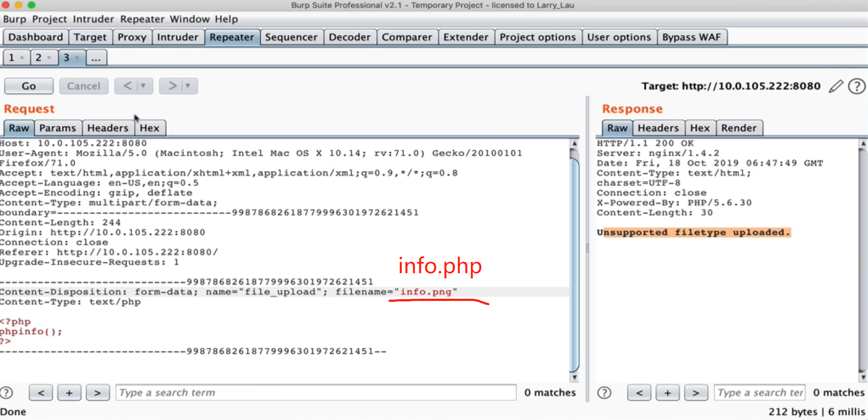868x420 pixels.
Task: Open the Bypass WAF tab
Action: click(x=691, y=37)
